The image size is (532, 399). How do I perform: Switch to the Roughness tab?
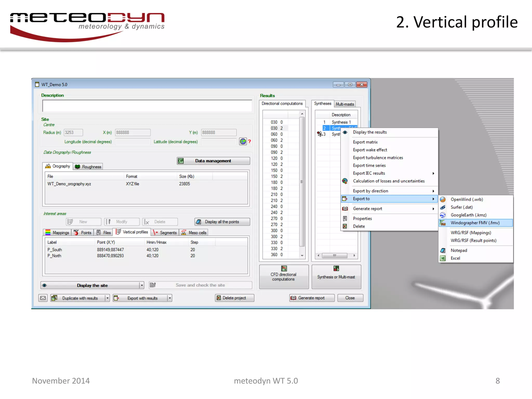tap(88, 167)
